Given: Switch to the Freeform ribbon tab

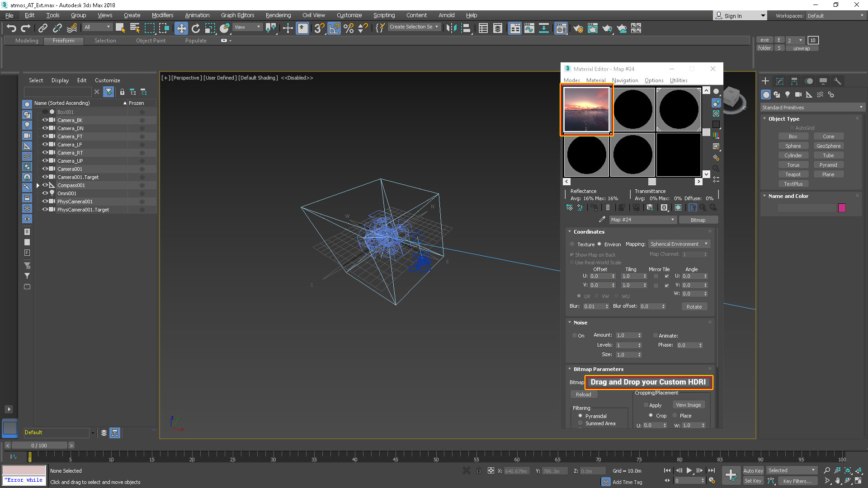Looking at the screenshot, I should (63, 41).
